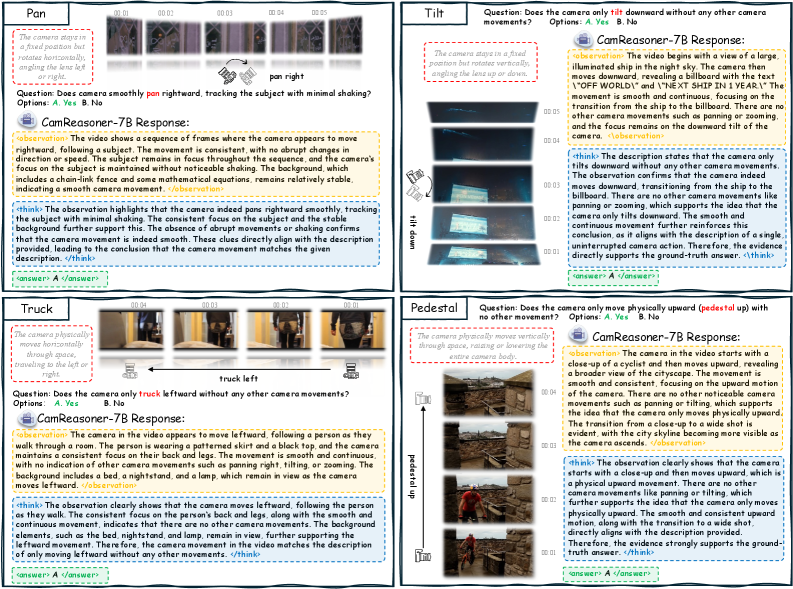Image resolution: width=793 pixels, height=589 pixels.
Task: Click the red dashed Truck definition box
Action: coord(52,353)
